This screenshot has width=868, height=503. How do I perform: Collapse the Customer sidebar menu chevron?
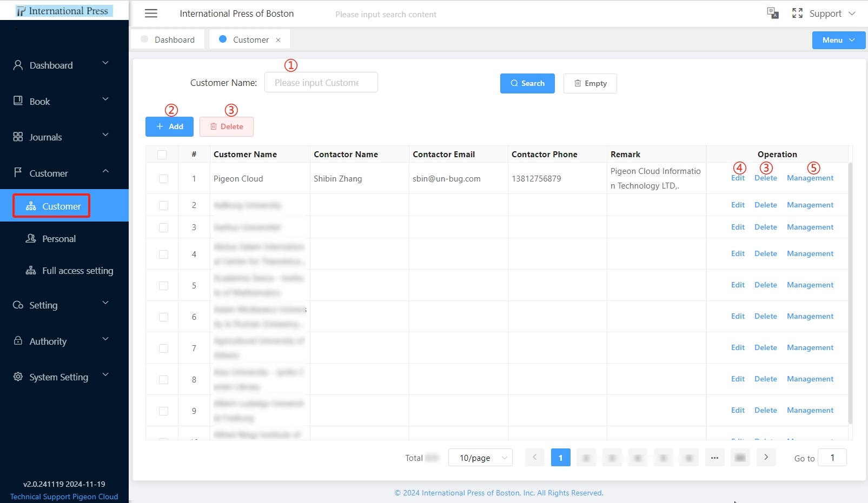(105, 171)
